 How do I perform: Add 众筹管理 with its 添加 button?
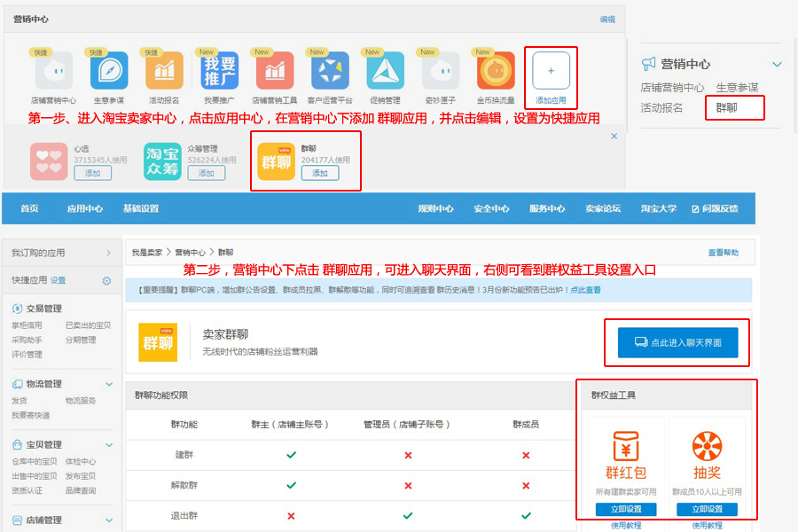[206, 173]
